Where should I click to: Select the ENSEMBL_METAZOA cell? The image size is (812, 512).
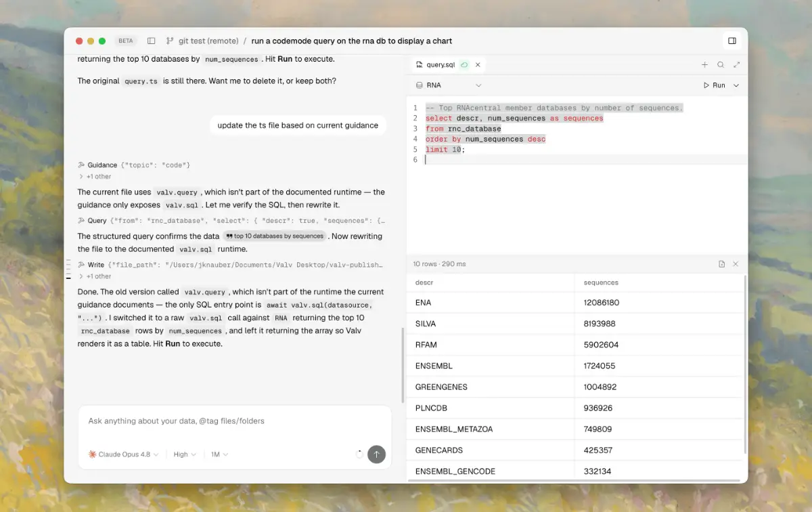point(490,429)
